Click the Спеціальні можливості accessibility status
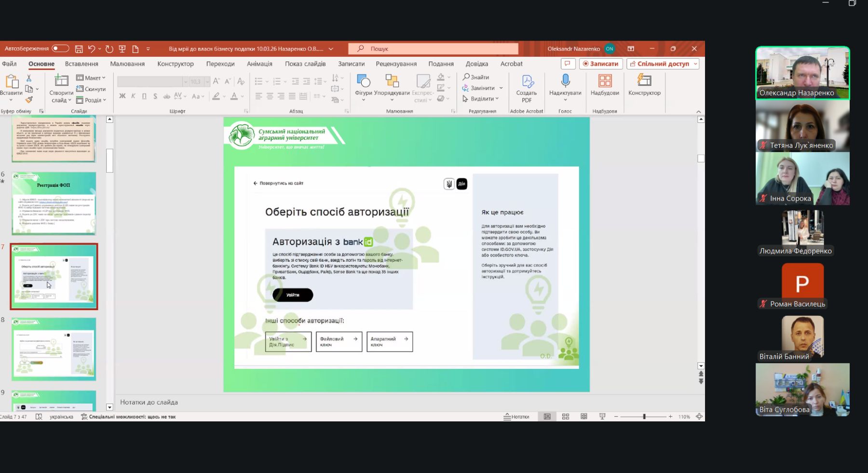 click(128, 417)
